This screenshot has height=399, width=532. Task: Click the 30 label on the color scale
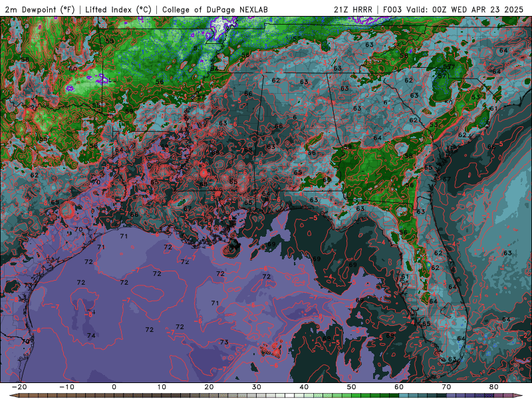tap(257, 387)
